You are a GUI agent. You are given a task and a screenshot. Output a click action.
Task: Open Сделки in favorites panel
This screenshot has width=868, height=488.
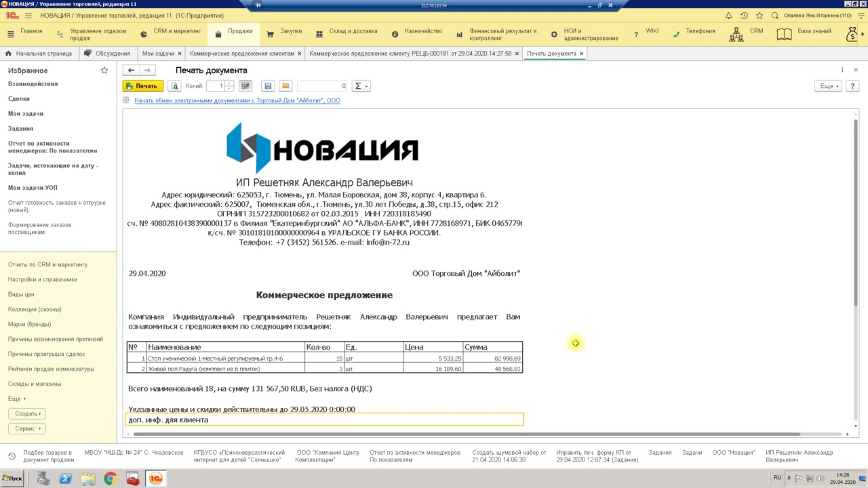[x=19, y=99]
